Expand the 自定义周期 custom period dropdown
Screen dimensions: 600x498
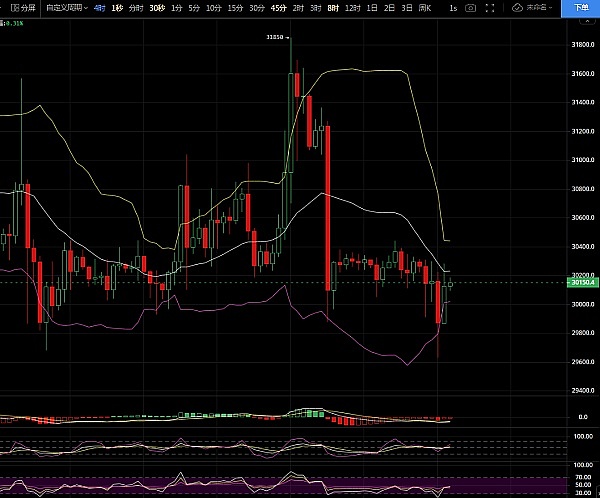(x=69, y=8)
